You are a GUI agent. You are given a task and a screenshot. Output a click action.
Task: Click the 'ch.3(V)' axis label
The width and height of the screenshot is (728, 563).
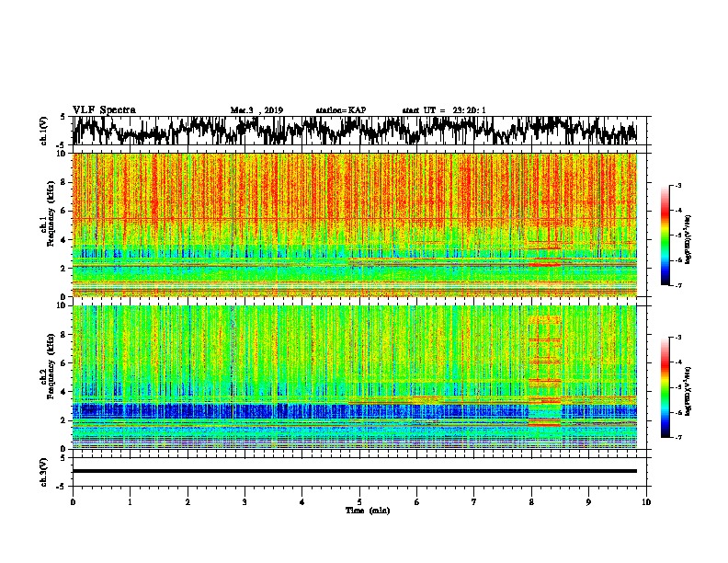pos(44,472)
